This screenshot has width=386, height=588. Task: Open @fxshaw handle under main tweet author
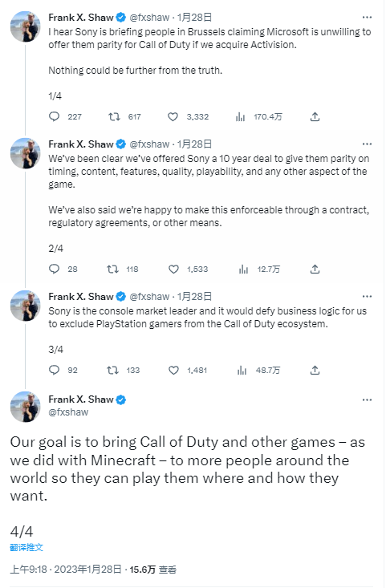[68, 412]
